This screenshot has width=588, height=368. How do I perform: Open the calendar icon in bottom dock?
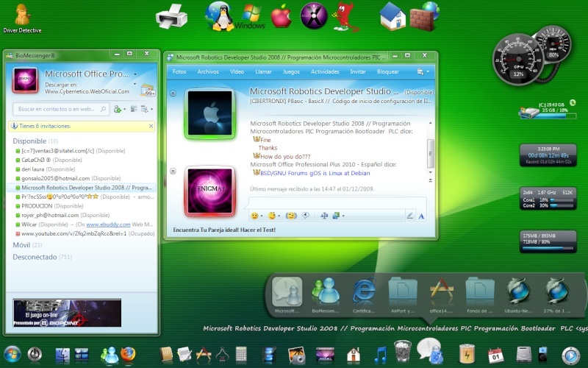coord(495,355)
